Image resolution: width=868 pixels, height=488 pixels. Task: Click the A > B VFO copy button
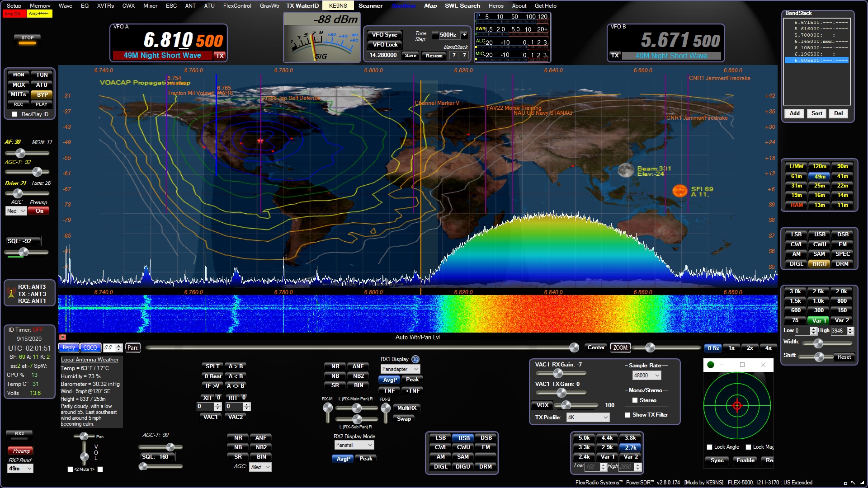point(236,366)
